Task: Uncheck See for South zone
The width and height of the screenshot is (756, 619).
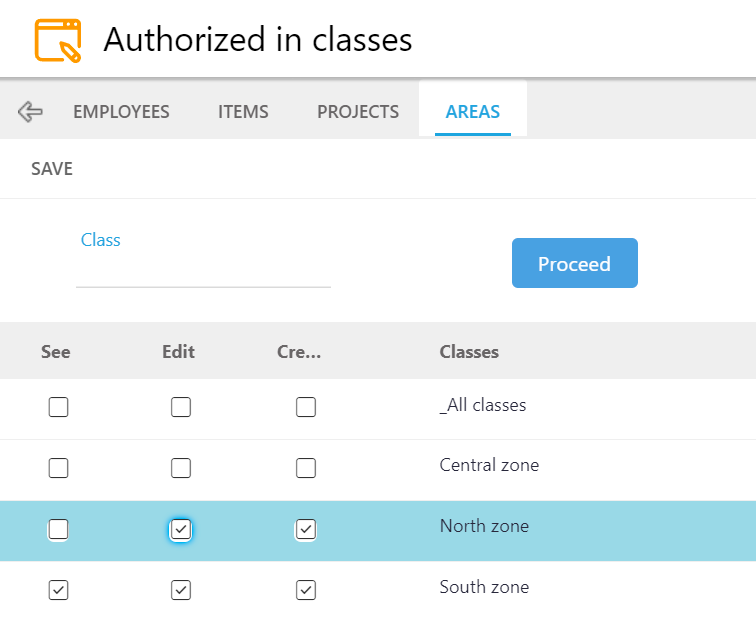Action: (58, 590)
